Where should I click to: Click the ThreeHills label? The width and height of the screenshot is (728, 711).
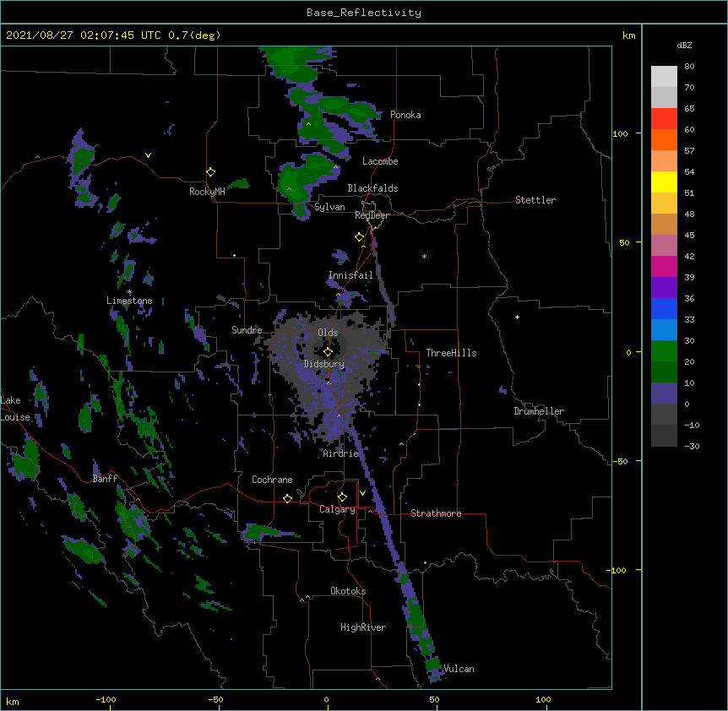point(451,353)
